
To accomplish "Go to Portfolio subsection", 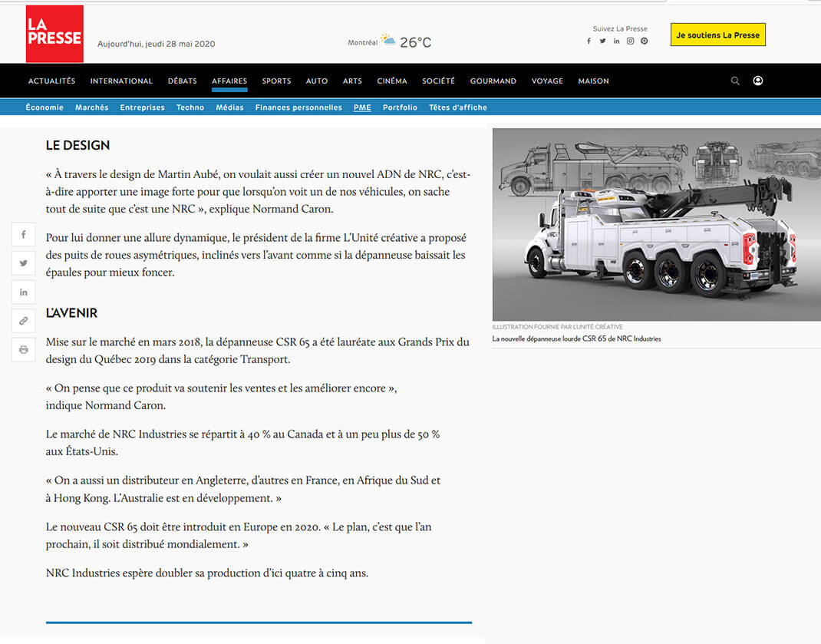I will pyautogui.click(x=400, y=107).
